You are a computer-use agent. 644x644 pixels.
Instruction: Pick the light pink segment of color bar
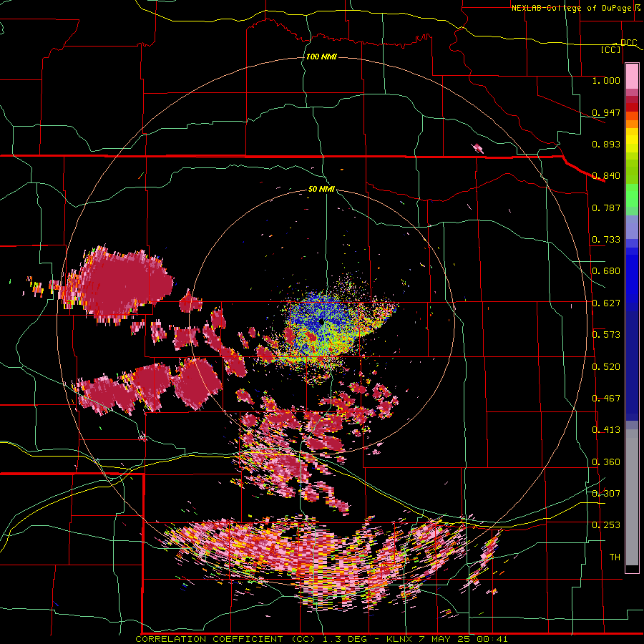pyautogui.click(x=632, y=76)
